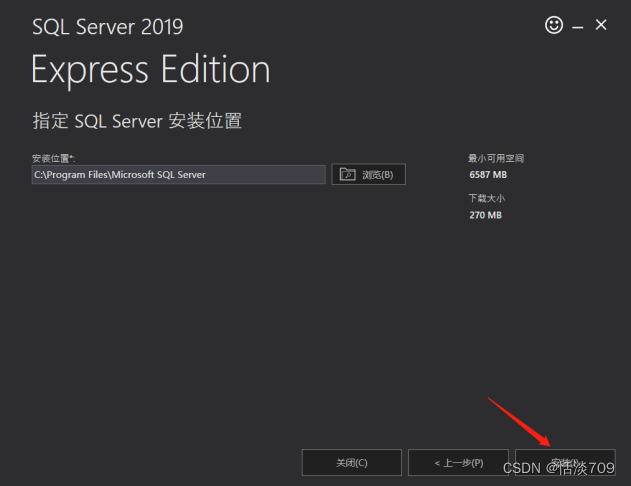Click the 关闭(C) button

[352, 463]
